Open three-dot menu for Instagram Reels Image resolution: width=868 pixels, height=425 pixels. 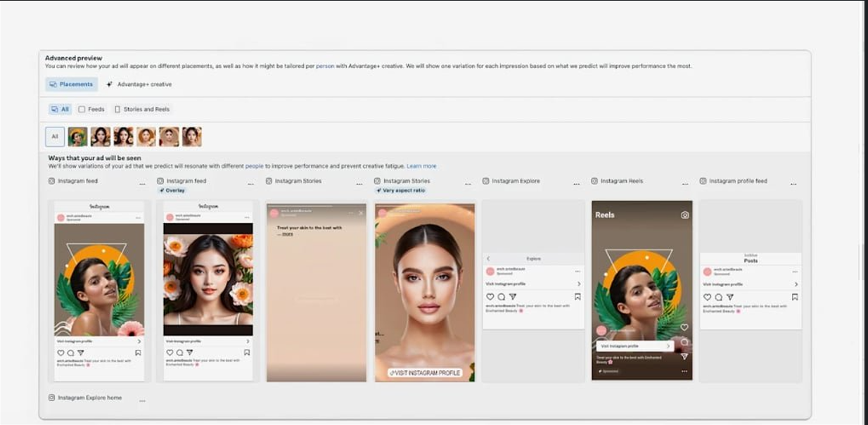coord(685,184)
